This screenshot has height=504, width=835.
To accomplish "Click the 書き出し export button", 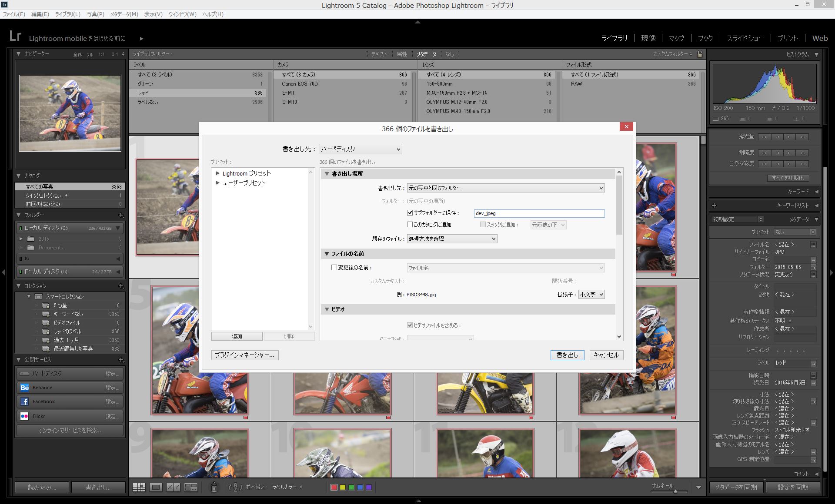I will pos(567,355).
